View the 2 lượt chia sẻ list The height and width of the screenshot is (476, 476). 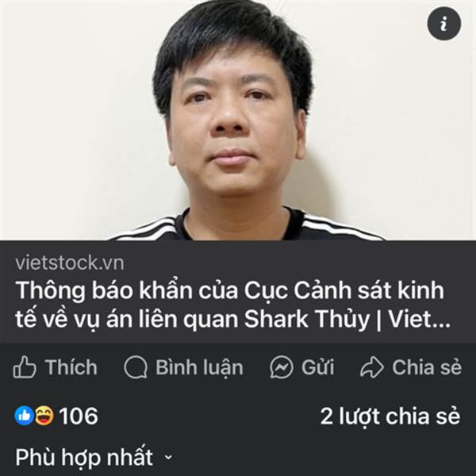(390, 416)
